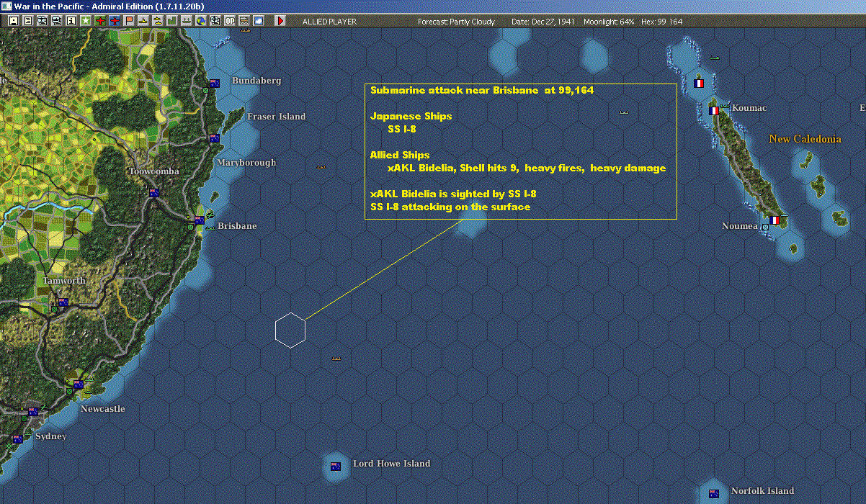Select the ship icon southeast of highlighted hex
The image size is (866, 504).
pos(336,358)
